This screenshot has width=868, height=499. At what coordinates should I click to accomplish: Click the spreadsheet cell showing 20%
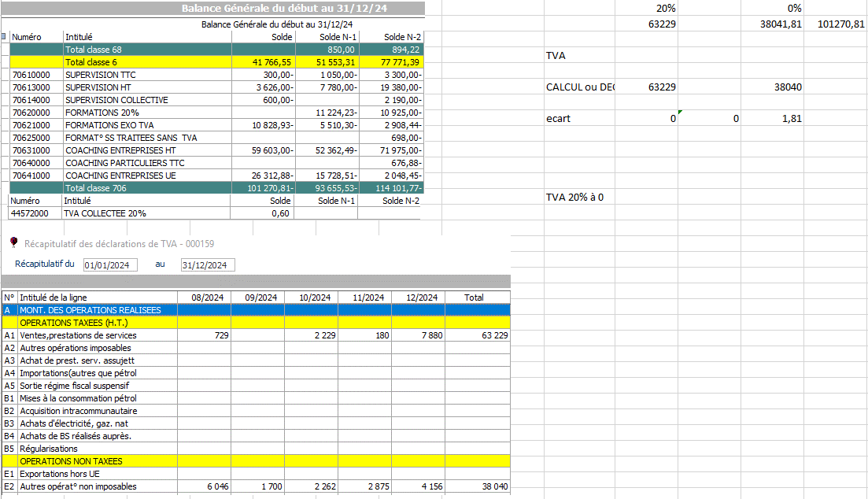pos(646,8)
